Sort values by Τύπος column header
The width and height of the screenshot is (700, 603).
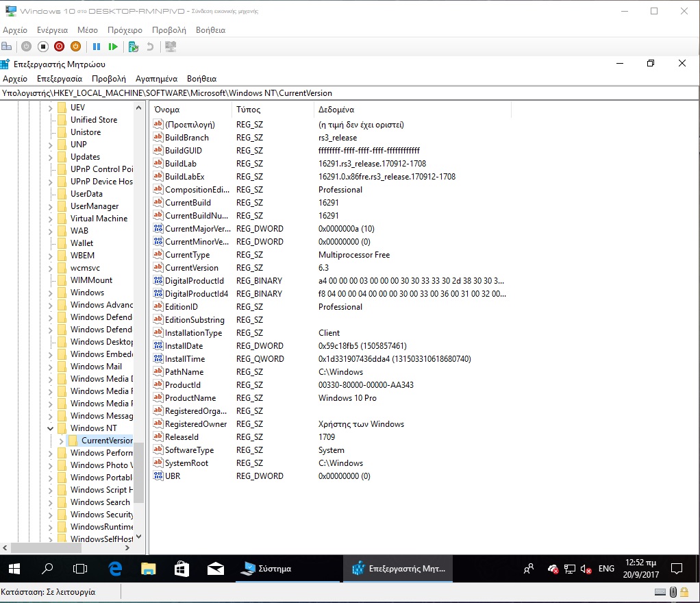click(273, 110)
